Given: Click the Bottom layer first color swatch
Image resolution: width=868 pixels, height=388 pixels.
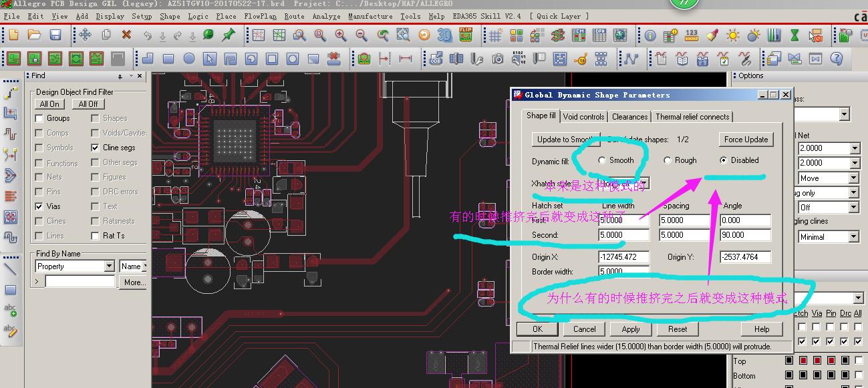Looking at the screenshot, I should click(789, 376).
